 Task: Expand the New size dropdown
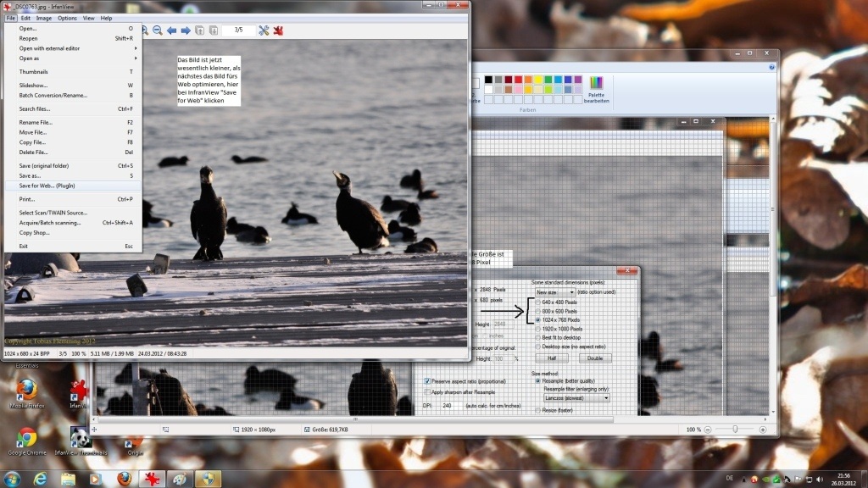(554, 292)
